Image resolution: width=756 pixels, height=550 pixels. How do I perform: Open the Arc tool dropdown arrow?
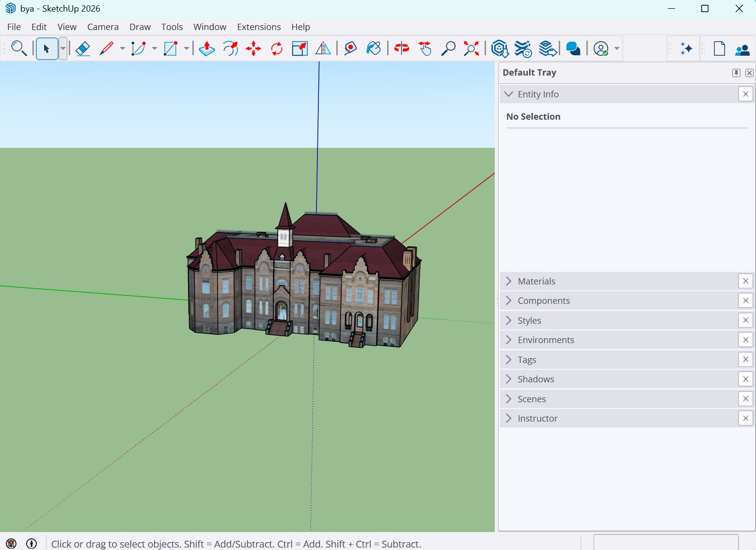coord(154,48)
